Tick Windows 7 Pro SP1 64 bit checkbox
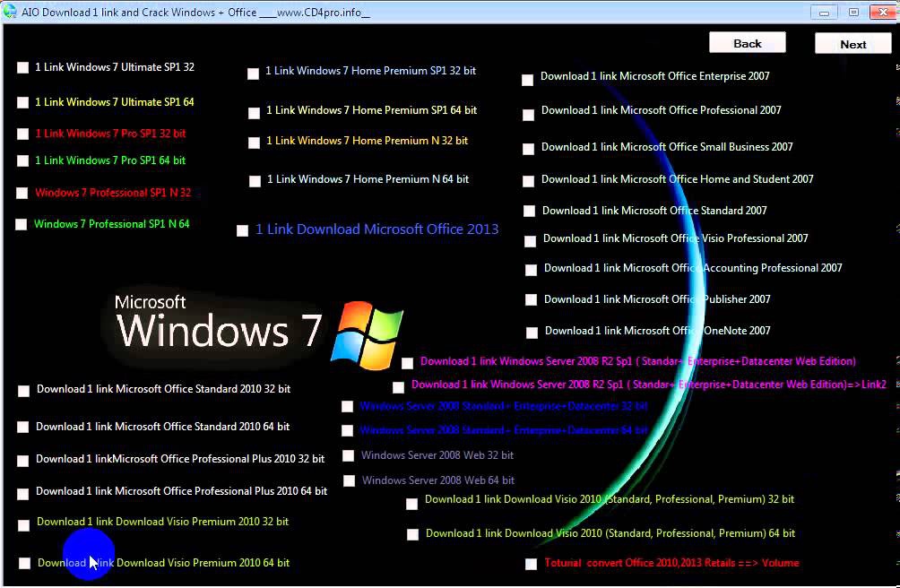Image resolution: width=900 pixels, height=588 pixels. 22,160
